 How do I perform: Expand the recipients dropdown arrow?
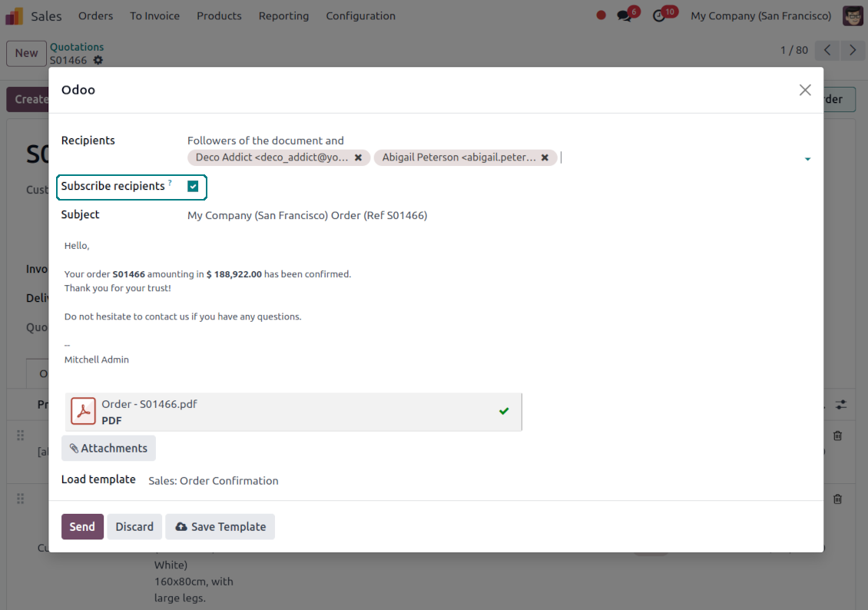(807, 159)
